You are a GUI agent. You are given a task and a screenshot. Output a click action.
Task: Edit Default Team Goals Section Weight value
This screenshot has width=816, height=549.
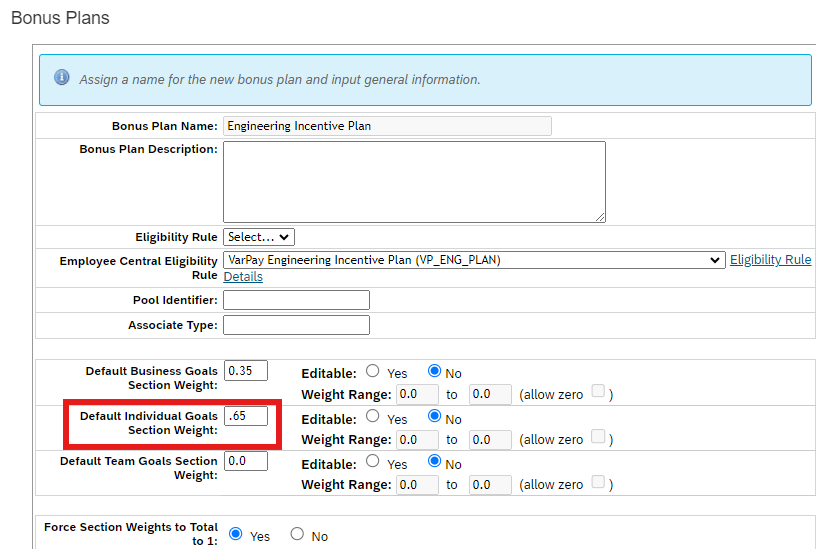[246, 461]
